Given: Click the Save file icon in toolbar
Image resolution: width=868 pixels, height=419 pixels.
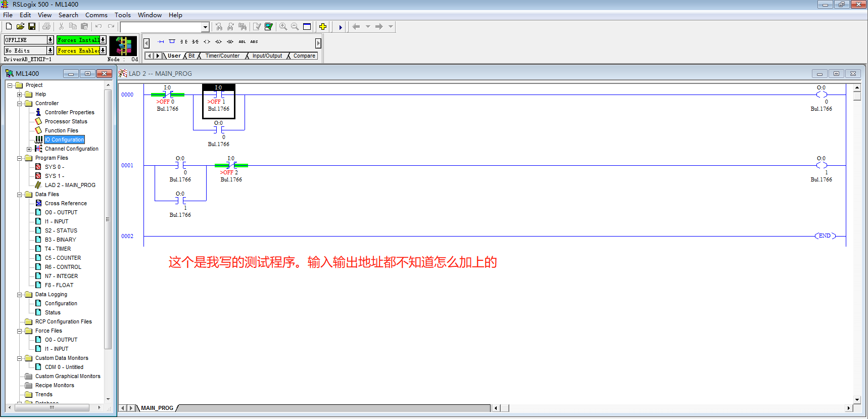Looking at the screenshot, I should coord(31,27).
